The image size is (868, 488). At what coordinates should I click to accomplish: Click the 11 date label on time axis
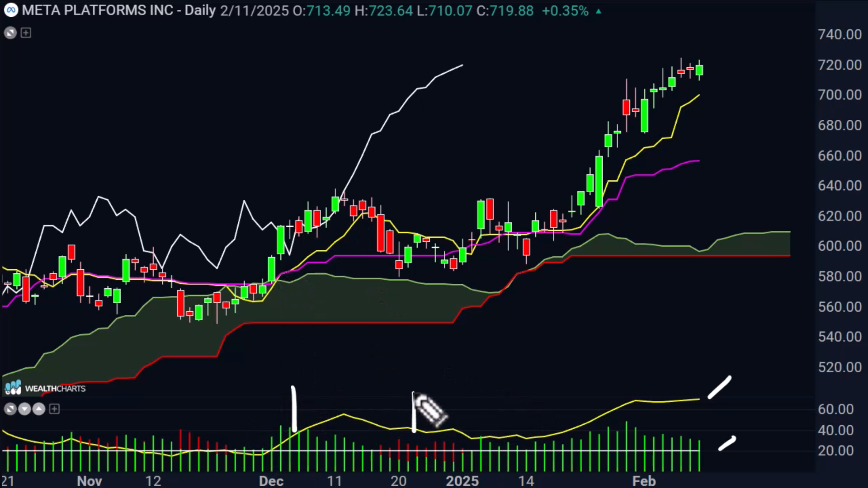click(335, 481)
